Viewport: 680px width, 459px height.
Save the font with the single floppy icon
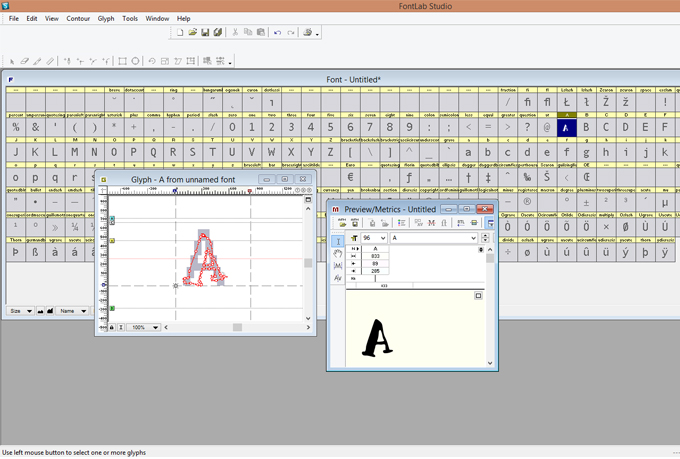coord(205,33)
